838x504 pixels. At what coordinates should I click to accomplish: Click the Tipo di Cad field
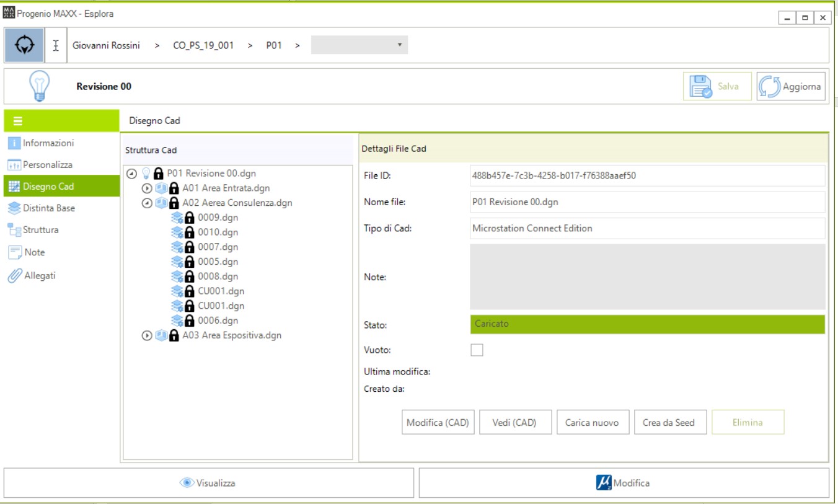point(648,228)
